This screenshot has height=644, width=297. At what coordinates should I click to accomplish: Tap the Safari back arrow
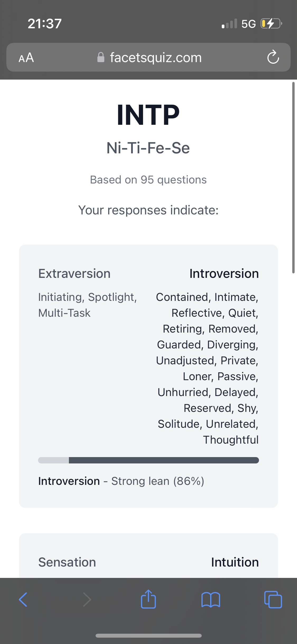[23, 600]
